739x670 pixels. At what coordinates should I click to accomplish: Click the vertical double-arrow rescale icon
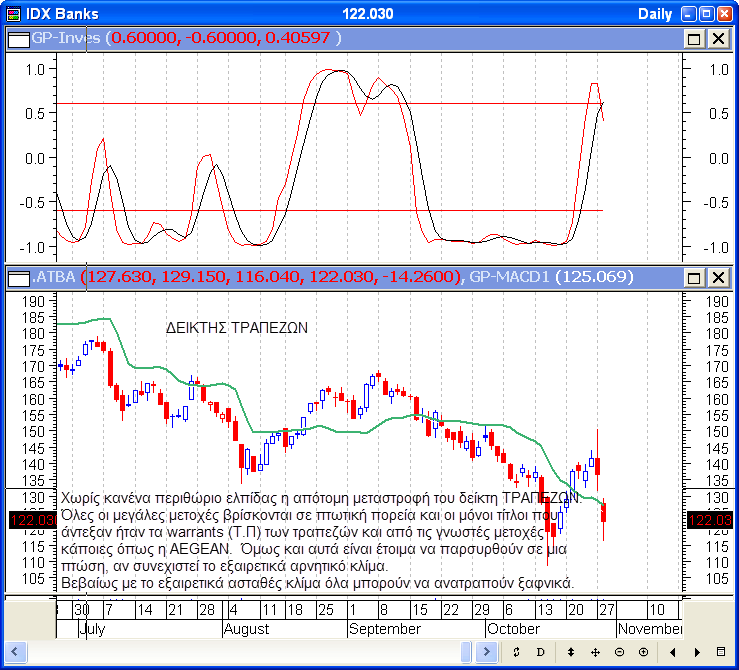point(569,652)
